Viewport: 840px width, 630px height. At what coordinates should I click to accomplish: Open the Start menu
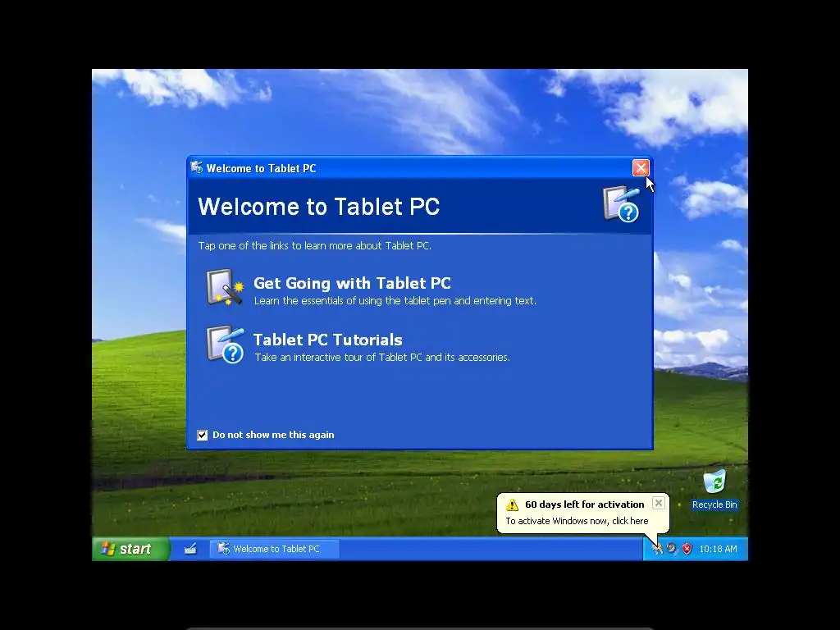130,549
